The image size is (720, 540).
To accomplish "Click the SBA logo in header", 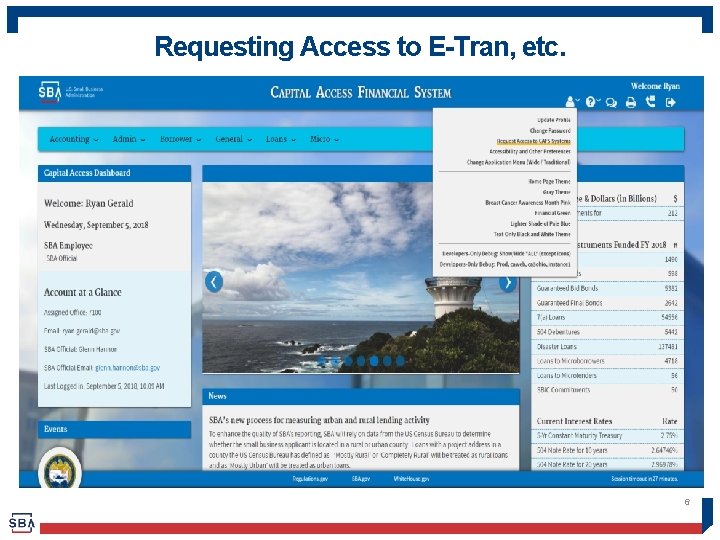I will coord(50,92).
